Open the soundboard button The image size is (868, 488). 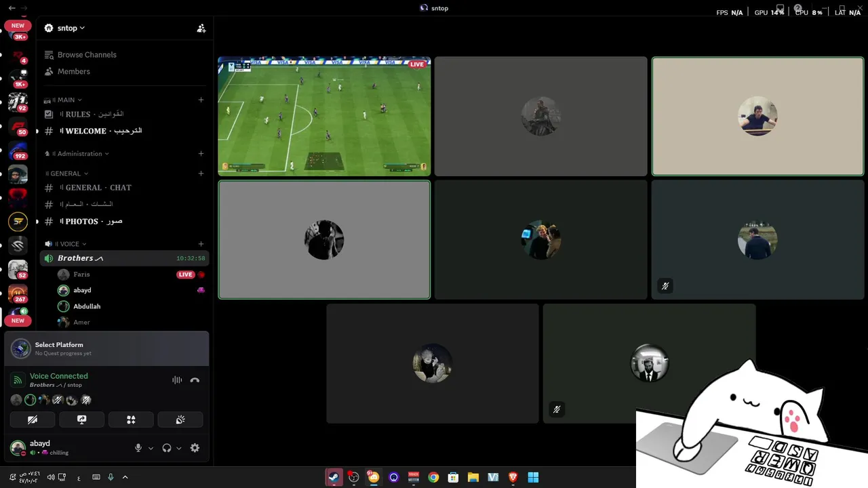click(180, 420)
